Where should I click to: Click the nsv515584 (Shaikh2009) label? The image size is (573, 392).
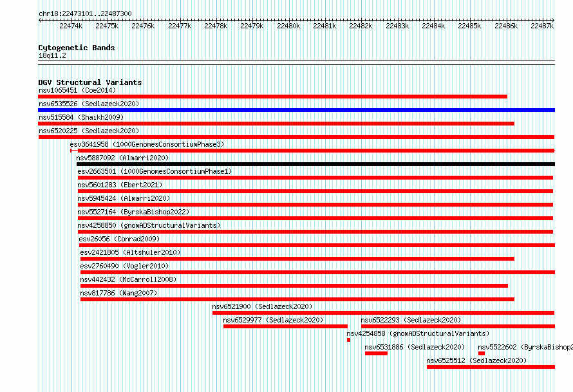81,117
